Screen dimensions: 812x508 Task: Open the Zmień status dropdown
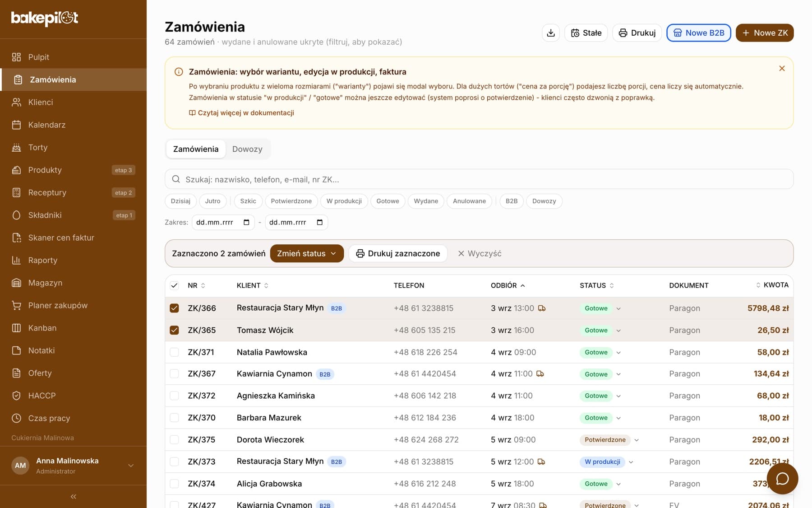coord(307,254)
